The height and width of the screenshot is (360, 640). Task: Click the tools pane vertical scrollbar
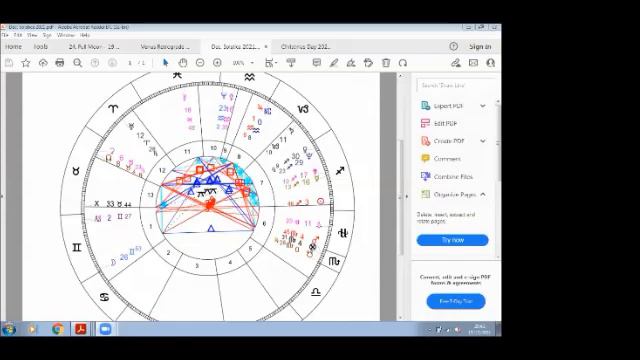pos(498,178)
